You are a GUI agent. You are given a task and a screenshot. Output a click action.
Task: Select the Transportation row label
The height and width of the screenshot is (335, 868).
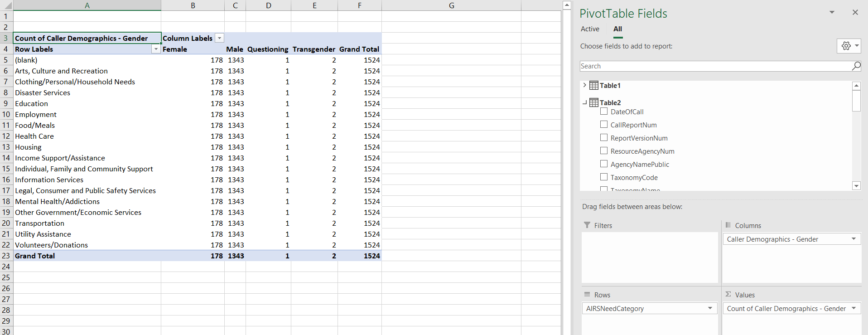(x=87, y=223)
